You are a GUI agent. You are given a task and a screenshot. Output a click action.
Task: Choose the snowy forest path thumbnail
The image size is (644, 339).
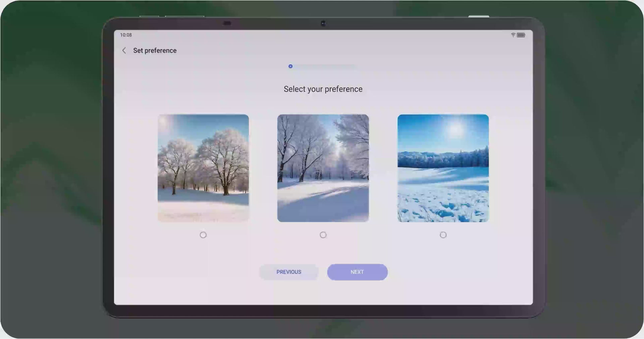323,168
